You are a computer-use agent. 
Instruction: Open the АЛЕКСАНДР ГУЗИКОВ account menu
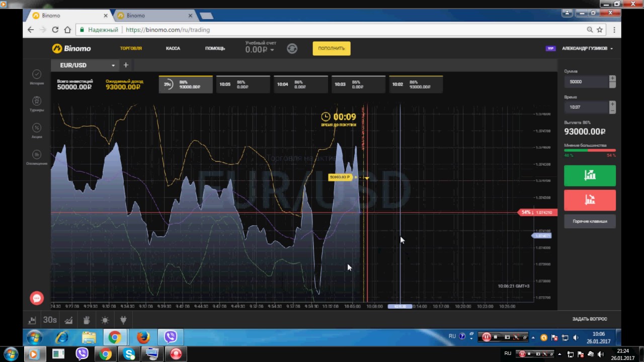(587, 48)
